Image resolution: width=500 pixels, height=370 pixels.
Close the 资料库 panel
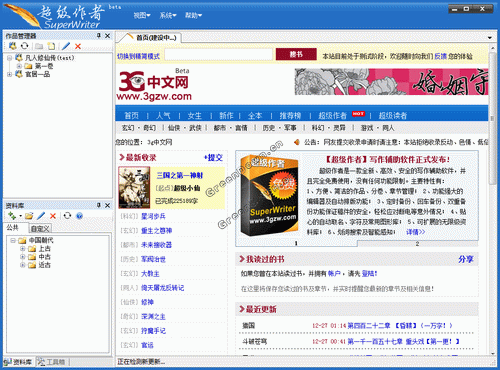(x=107, y=205)
